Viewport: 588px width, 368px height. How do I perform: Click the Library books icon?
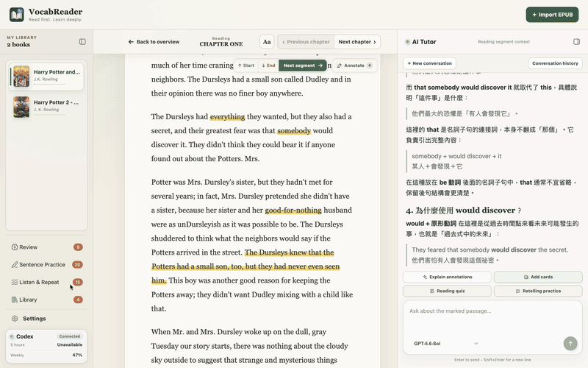[15, 300]
